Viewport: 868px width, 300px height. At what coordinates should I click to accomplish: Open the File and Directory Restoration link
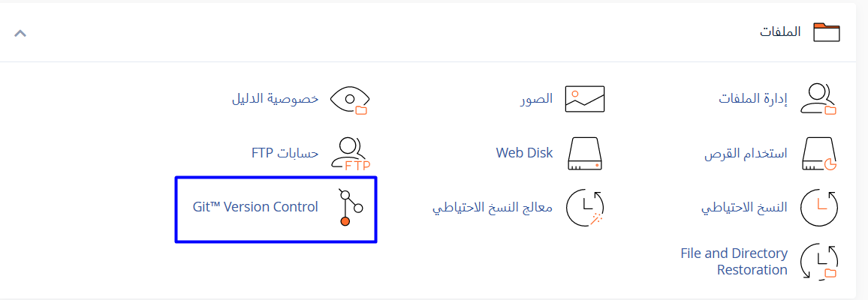tap(734, 262)
